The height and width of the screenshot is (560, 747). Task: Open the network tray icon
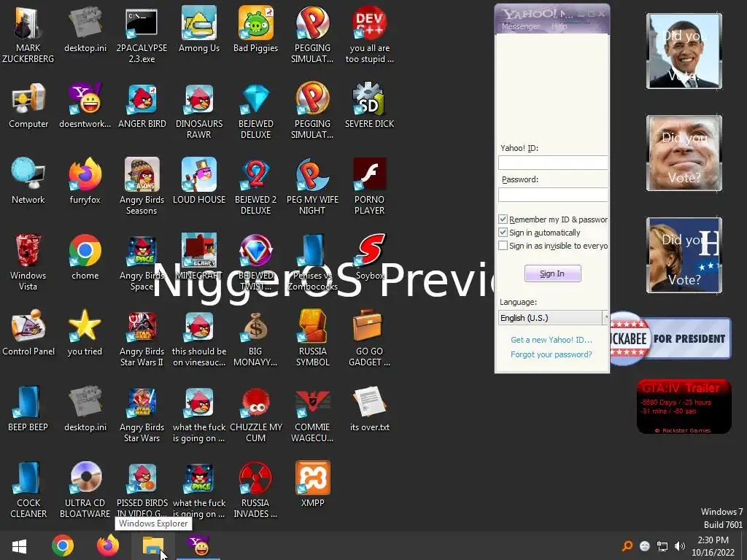pos(662,545)
